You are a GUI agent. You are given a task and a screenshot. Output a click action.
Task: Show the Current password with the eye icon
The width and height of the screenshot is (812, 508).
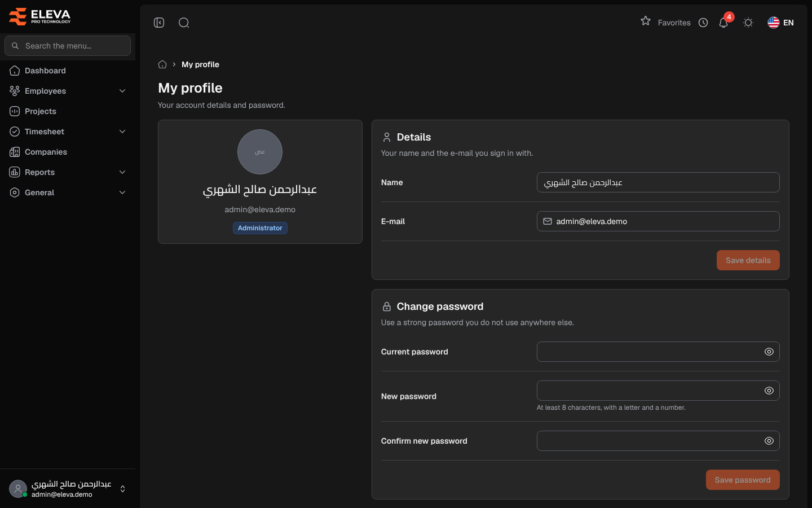769,352
